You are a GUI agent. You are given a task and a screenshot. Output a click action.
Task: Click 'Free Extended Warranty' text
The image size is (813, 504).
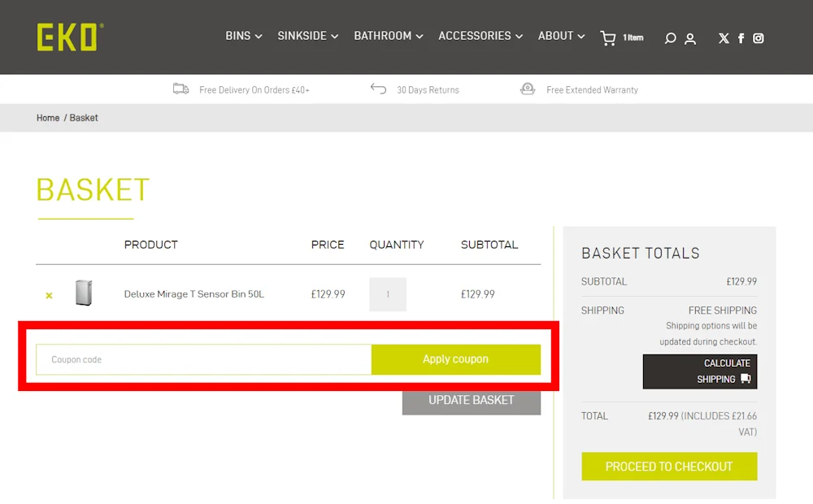pyautogui.click(x=592, y=89)
